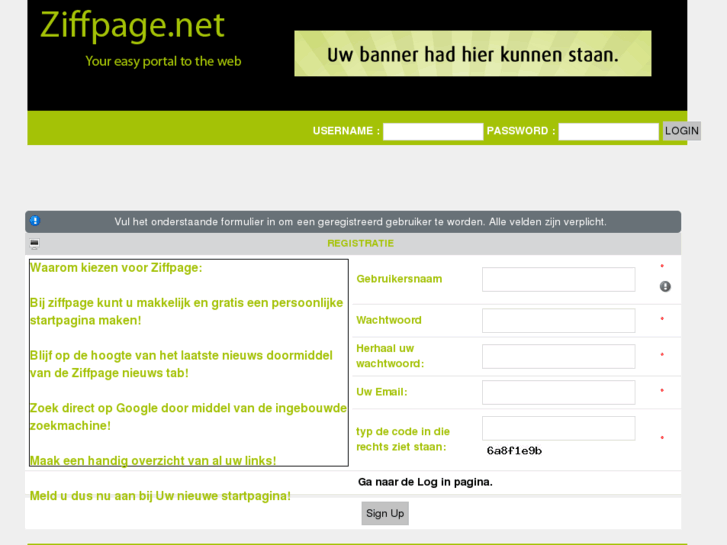The height and width of the screenshot is (545, 727).
Task: Click the small monitor icon beside REGISTRATIE
Action: [x=34, y=244]
